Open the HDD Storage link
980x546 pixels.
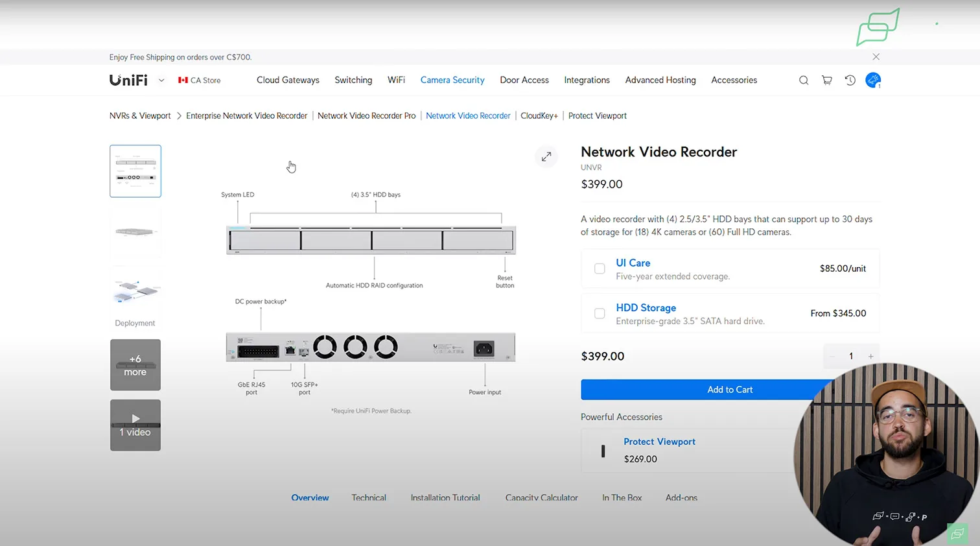646,308
